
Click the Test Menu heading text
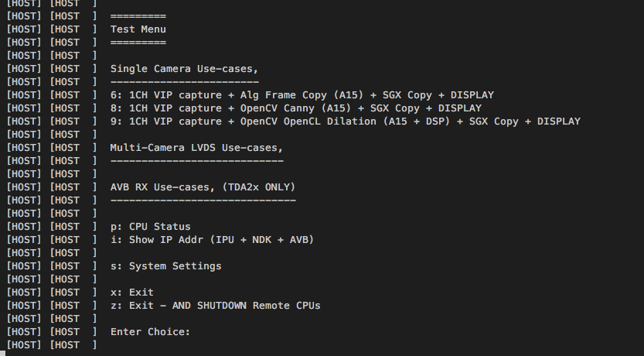[138, 29]
